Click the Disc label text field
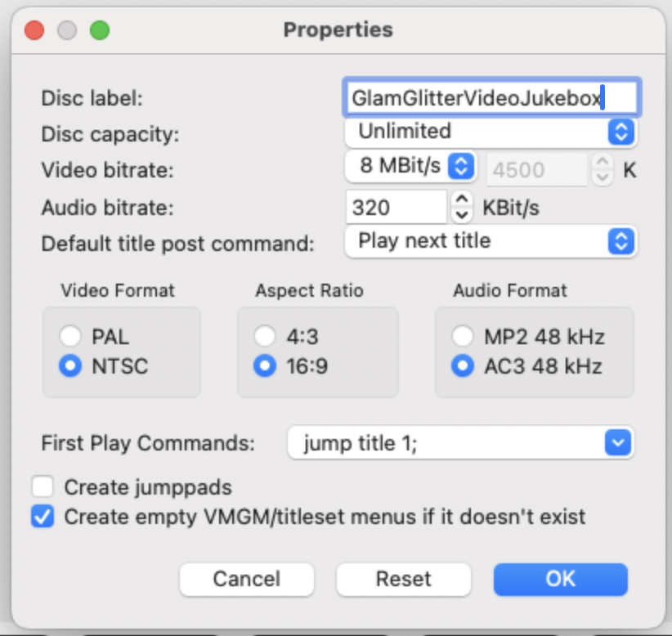Screen dimensions: 672x636 (491, 98)
